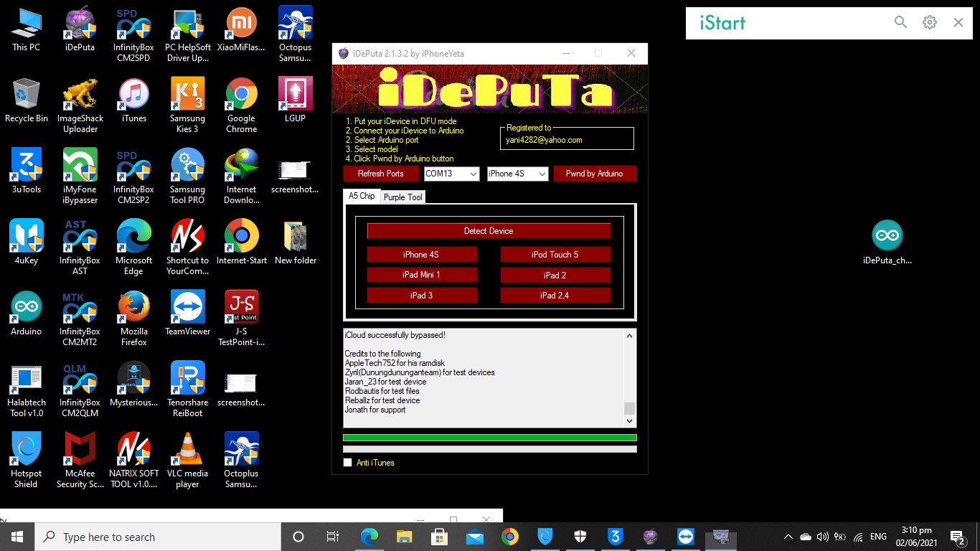Viewport: 980px width, 551px height.
Task: Click the taskbar search box
Action: (x=158, y=537)
